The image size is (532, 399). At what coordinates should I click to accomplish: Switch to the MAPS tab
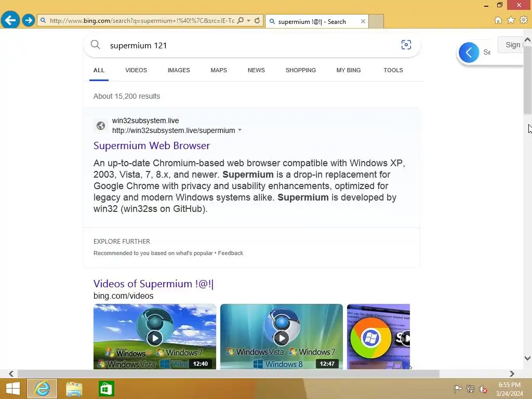[219, 70]
